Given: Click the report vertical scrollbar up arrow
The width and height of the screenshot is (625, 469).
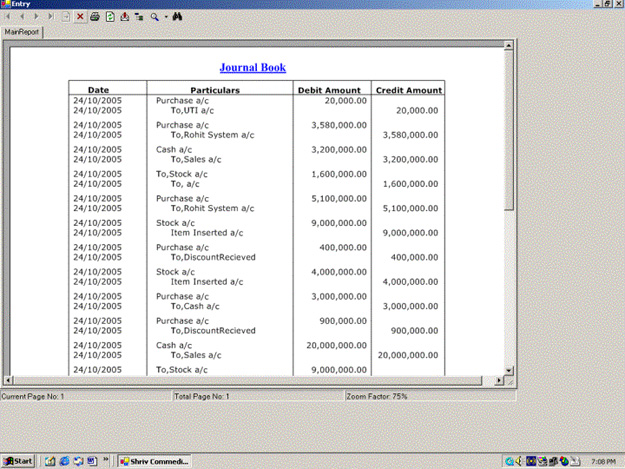Looking at the screenshot, I should click(509, 46).
